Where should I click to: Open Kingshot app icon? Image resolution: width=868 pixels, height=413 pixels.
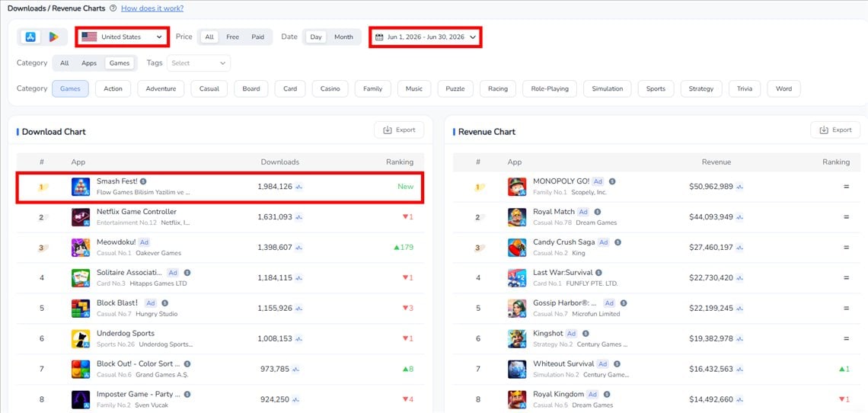coord(517,339)
